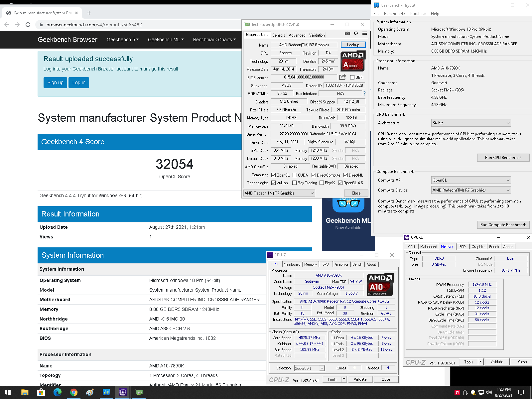The width and height of the screenshot is (532, 399).
Task: Click the Lookup button in GPU-Z
Action: point(353,45)
